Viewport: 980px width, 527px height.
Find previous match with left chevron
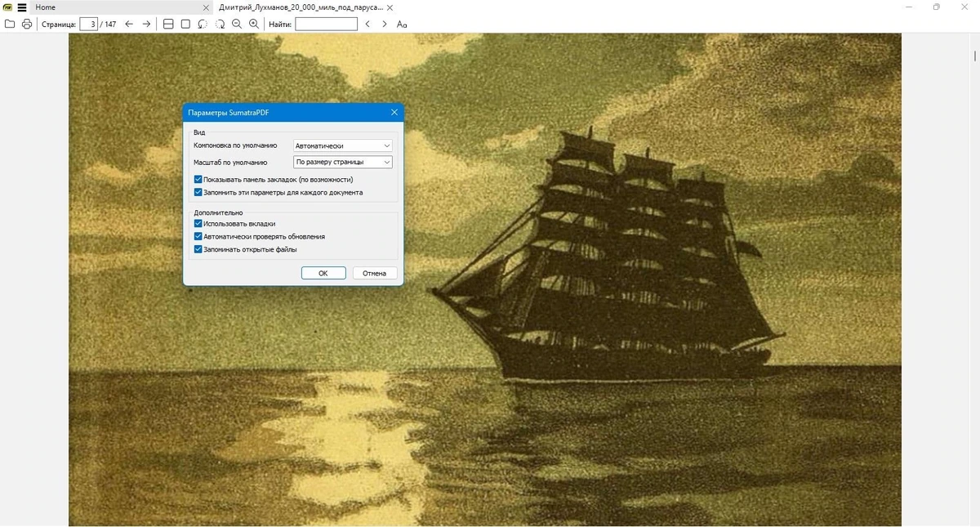coord(367,24)
